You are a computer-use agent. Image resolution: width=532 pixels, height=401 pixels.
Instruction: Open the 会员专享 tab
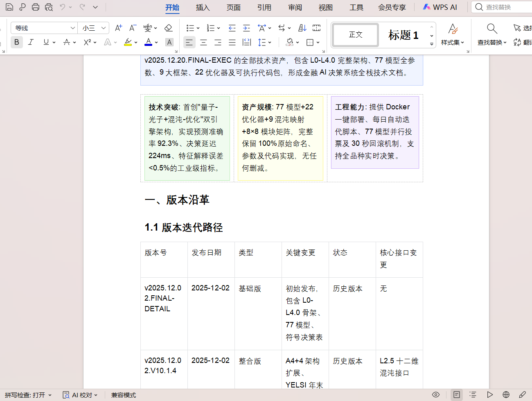click(392, 7)
